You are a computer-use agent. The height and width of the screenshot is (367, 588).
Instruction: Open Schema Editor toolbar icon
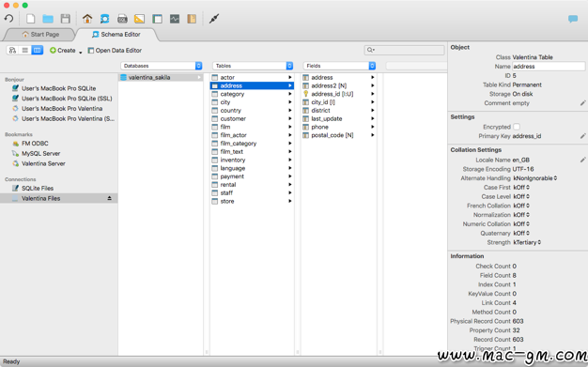104,19
